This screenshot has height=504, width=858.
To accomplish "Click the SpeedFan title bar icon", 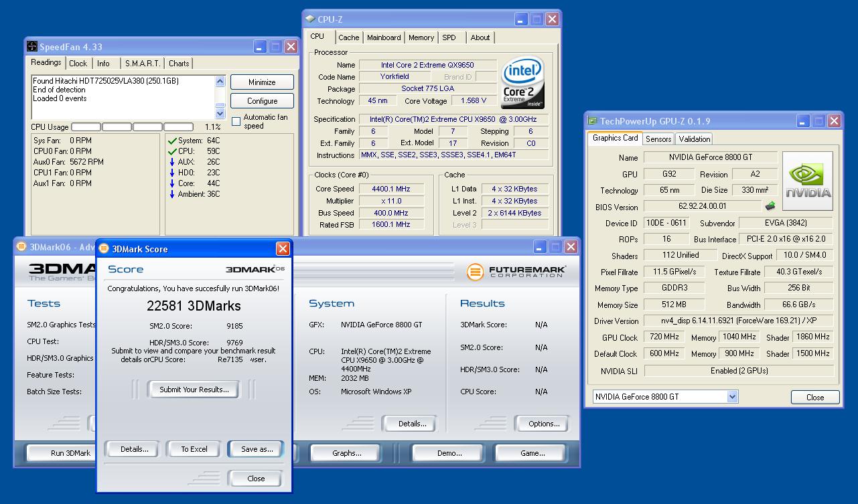I will [x=32, y=46].
